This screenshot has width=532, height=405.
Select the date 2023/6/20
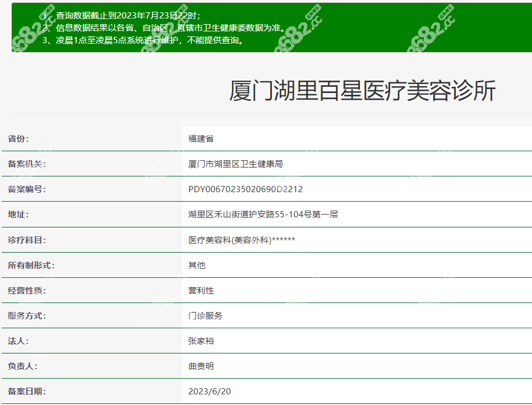[209, 392]
